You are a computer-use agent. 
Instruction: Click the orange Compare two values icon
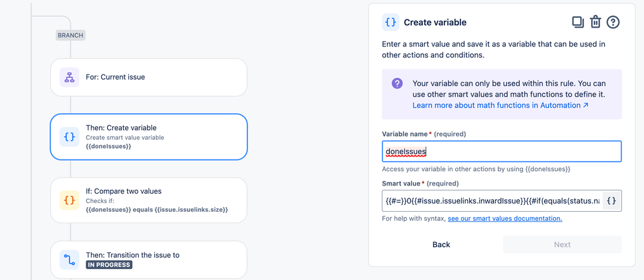[70, 200]
